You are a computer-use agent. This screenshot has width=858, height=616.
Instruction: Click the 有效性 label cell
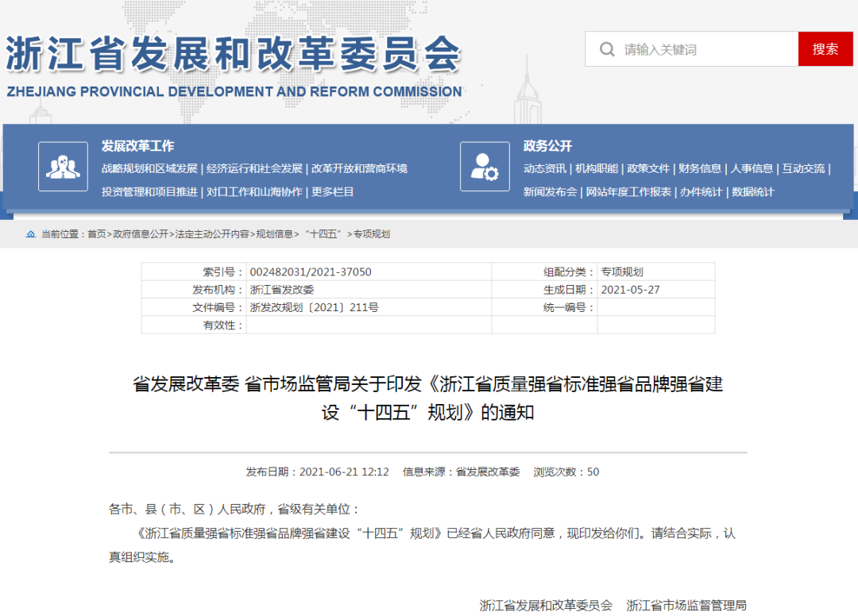pyautogui.click(x=195, y=325)
